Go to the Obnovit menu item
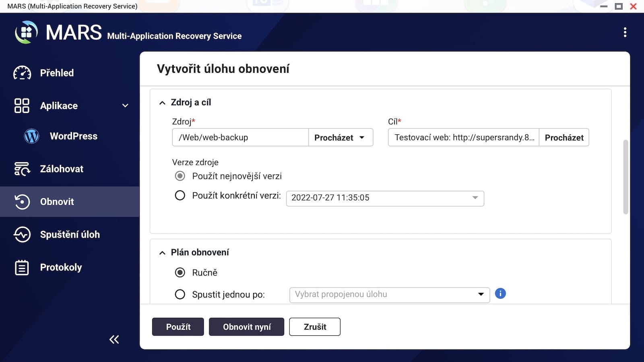Viewport: 644px width, 362px height. (x=57, y=202)
